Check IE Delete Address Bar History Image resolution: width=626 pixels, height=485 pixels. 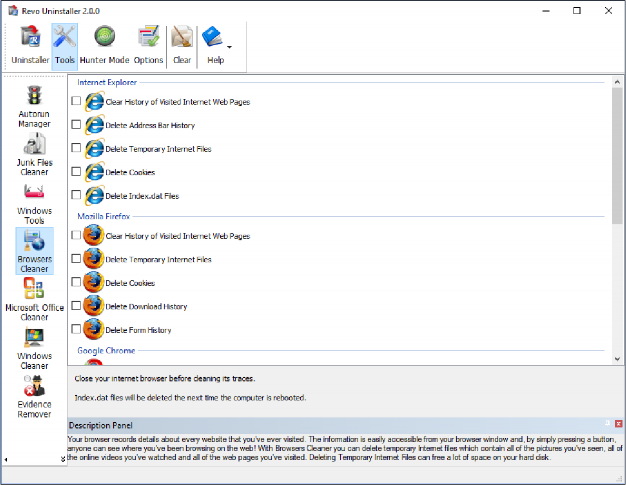[76, 125]
